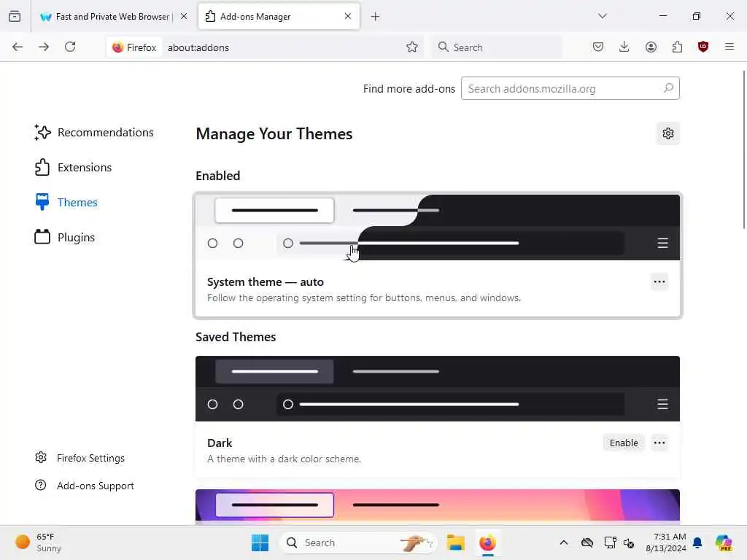Show hidden system tray icons
Viewport: 747px width, 560px height.
click(x=564, y=542)
